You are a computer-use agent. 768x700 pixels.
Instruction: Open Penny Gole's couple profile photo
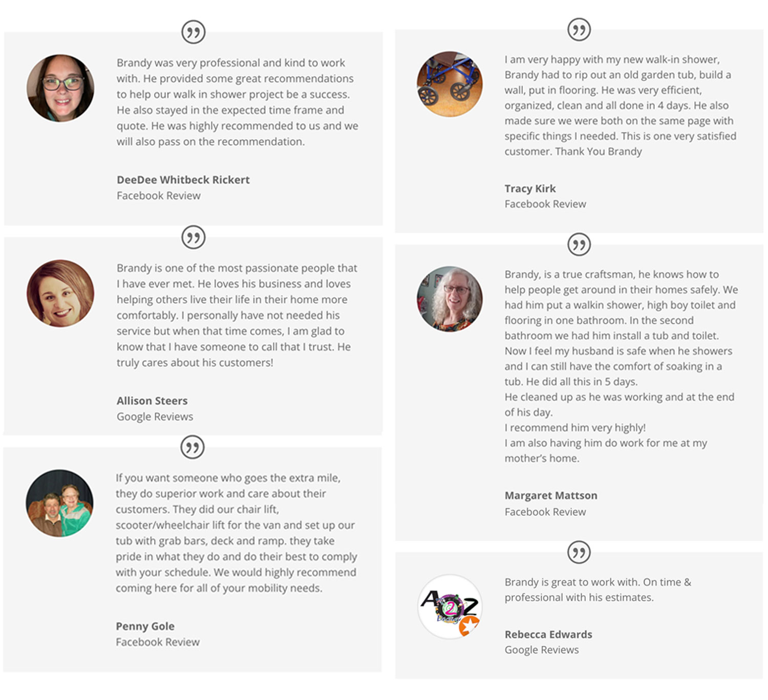click(59, 503)
